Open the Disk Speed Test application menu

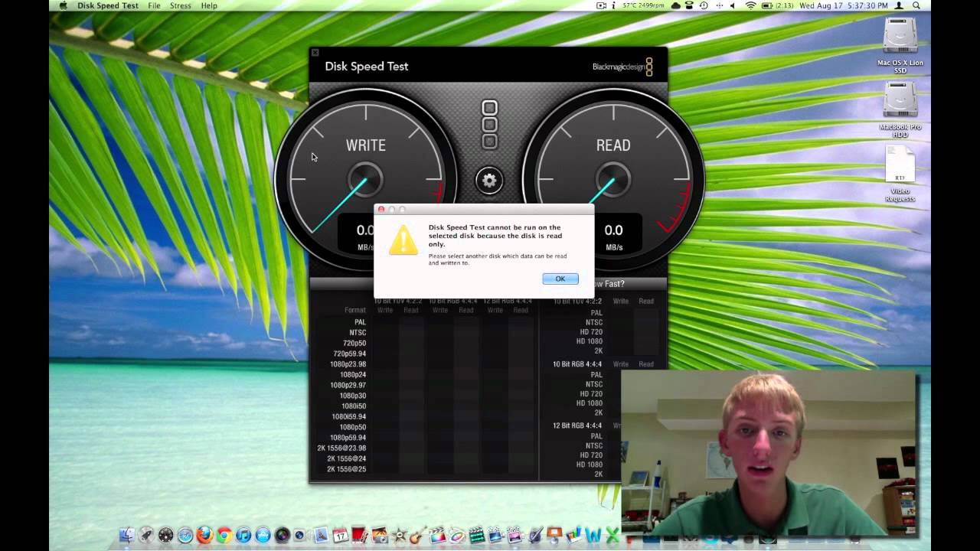pos(108,5)
